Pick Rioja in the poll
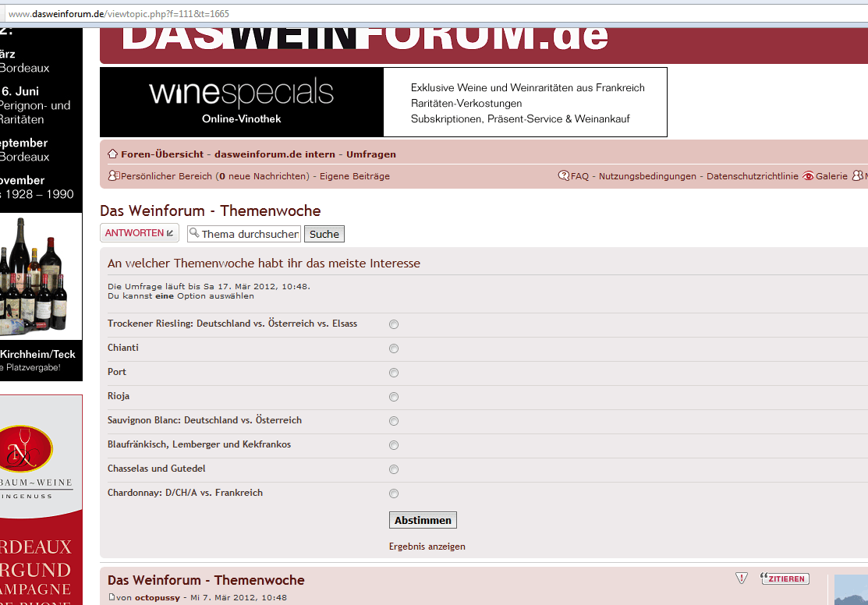This screenshot has width=868, height=605. click(x=394, y=397)
